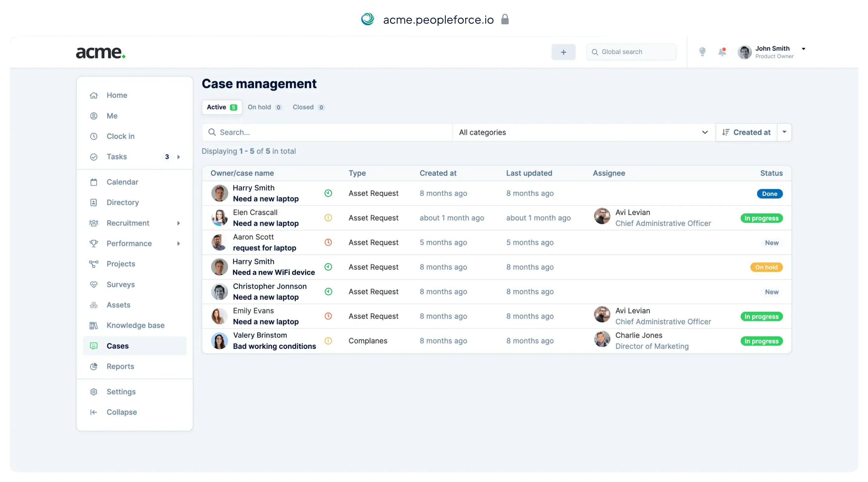
Task: Expand the Performance submenu arrow
Action: click(179, 243)
